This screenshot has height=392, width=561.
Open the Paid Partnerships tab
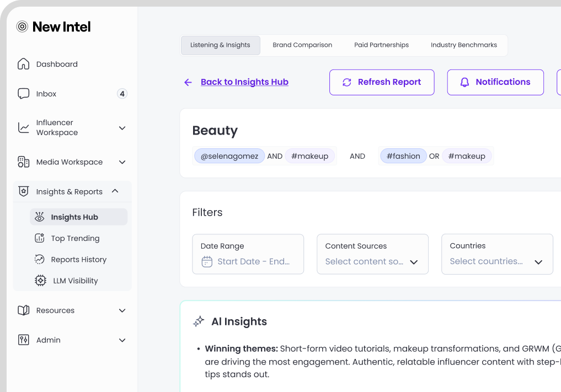point(381,45)
